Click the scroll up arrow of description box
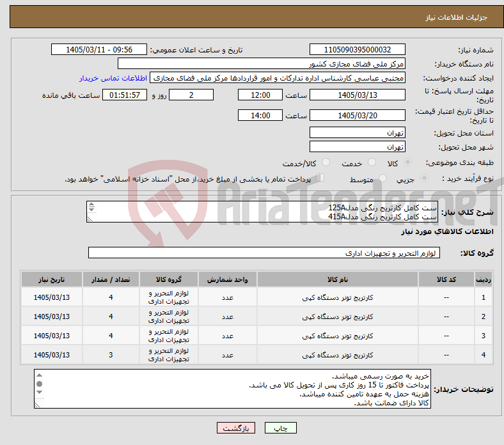 91,205
